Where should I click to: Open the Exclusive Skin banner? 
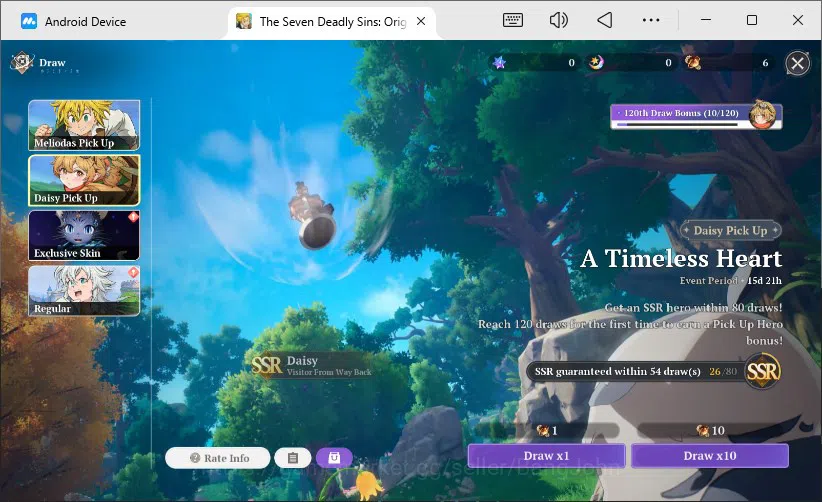[x=84, y=235]
